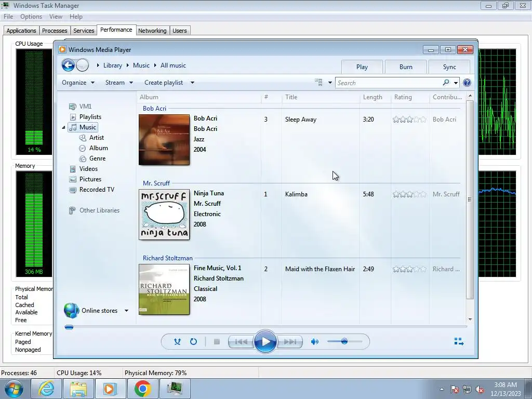Viewport: 532px width, 399px height.
Task: Rate Kalimba using its star rating
Action: (x=409, y=194)
